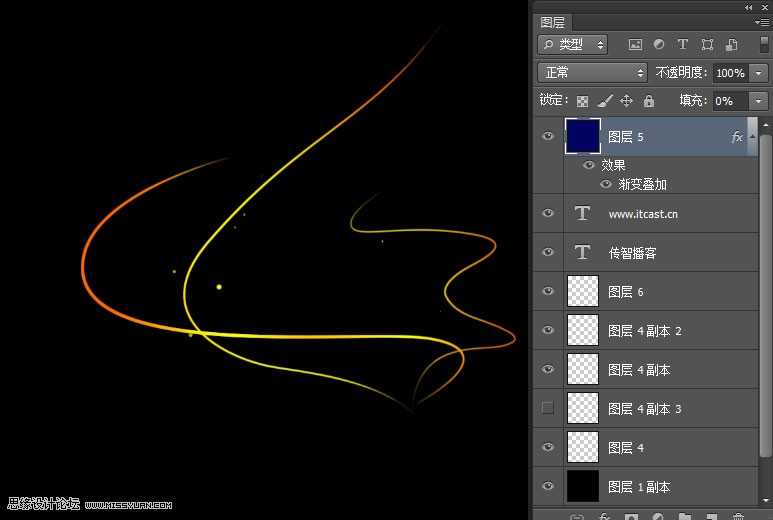Toggle visibility of 渐变叠加 effect
Image resolution: width=773 pixels, height=520 pixels.
click(605, 184)
